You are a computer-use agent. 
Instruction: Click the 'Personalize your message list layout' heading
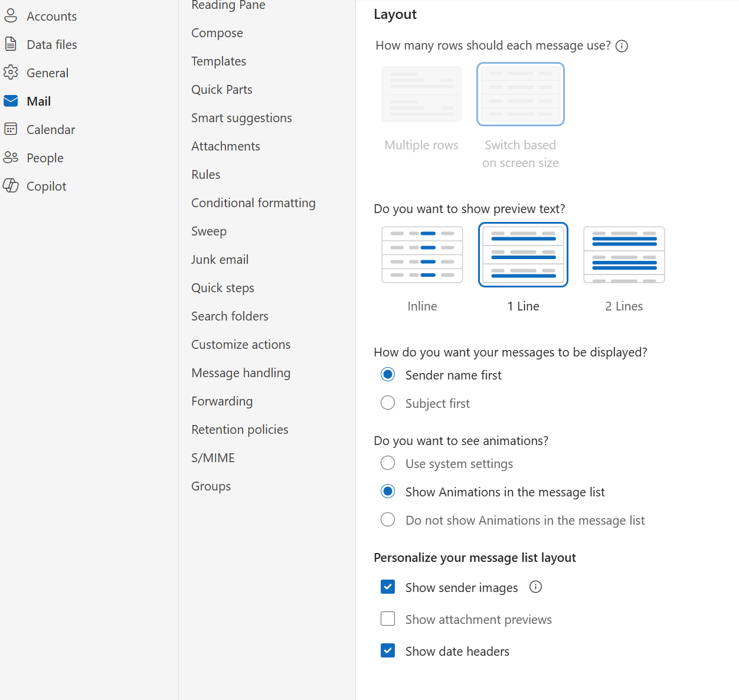[475, 558]
